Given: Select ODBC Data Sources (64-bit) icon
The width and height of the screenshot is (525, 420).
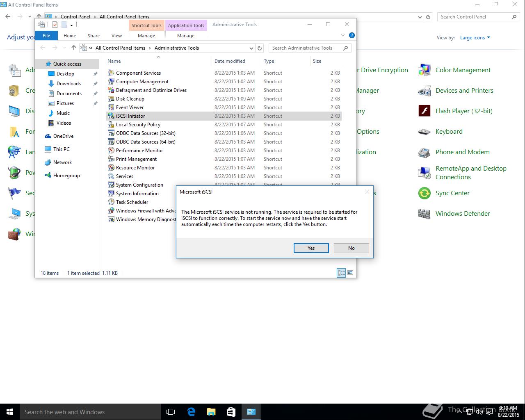Looking at the screenshot, I should point(111,142).
